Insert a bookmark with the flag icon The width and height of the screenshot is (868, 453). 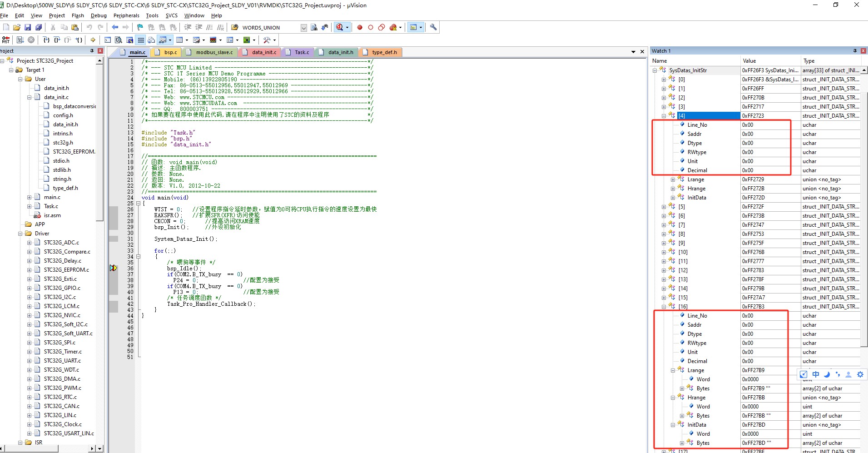pyautogui.click(x=140, y=27)
